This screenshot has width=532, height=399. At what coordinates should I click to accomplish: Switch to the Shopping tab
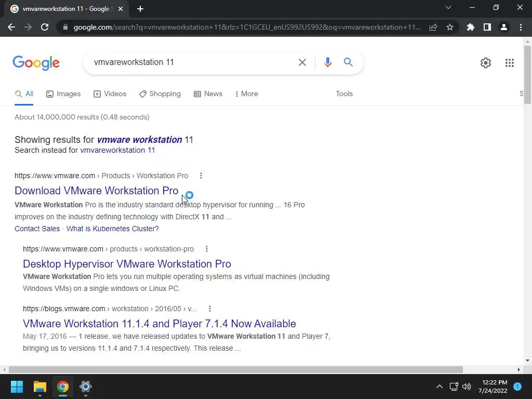(160, 94)
